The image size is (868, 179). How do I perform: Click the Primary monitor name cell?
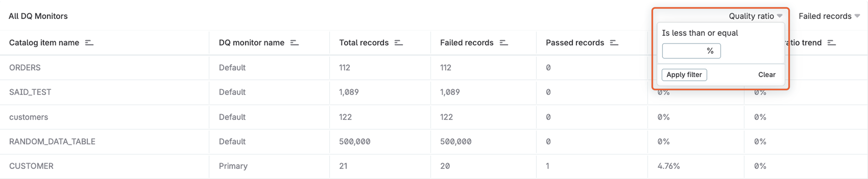[x=233, y=166]
